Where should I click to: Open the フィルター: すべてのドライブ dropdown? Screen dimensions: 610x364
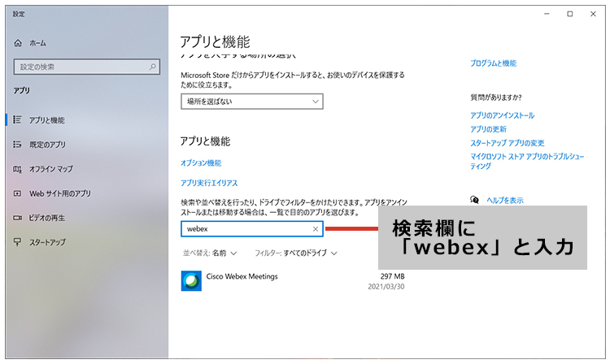click(296, 253)
